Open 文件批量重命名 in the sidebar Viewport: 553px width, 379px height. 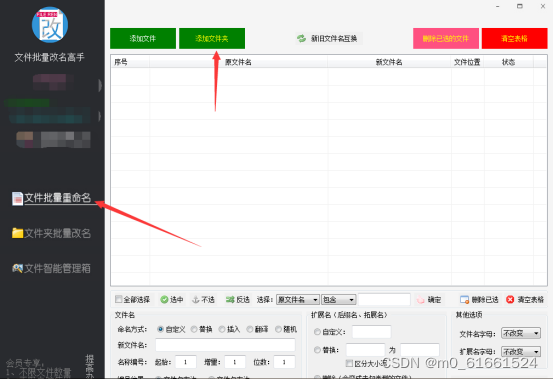tap(52, 198)
